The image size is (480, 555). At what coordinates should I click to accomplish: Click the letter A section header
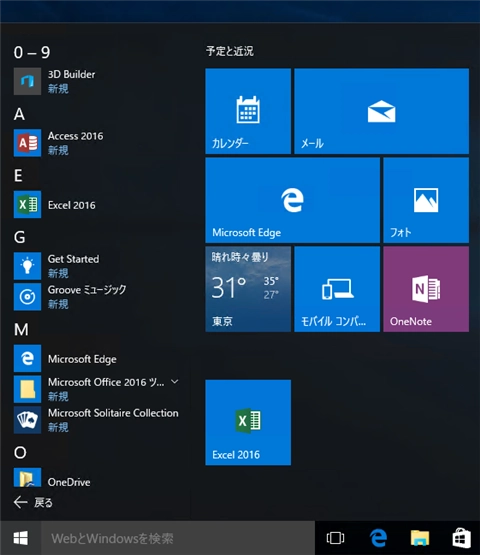click(x=19, y=114)
